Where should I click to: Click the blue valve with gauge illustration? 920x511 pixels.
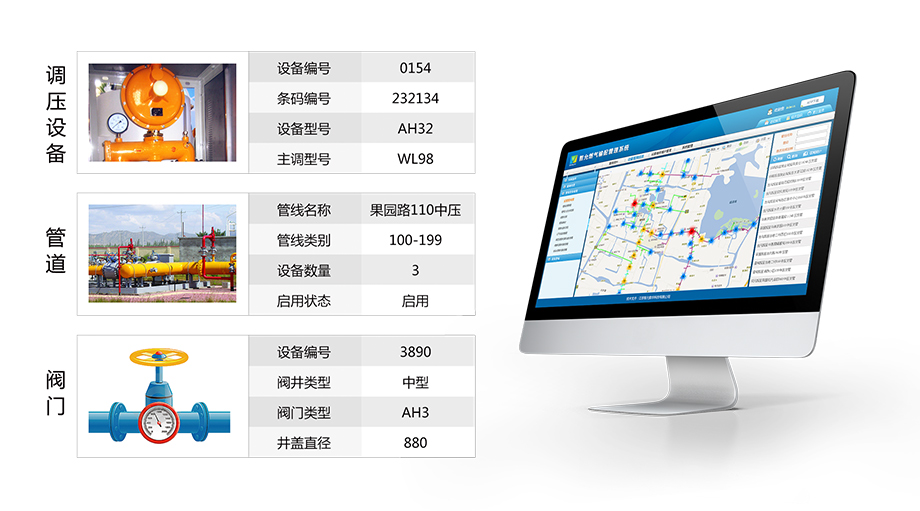[x=162, y=395]
